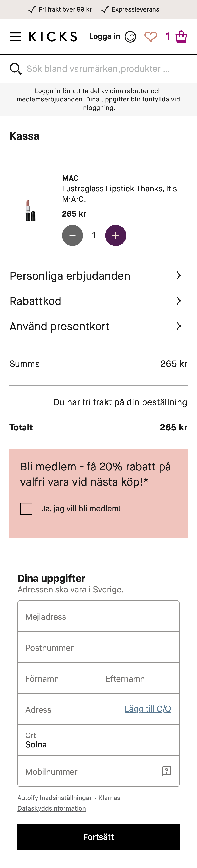Check 'Ja, jag vill bli medlem!'
Image resolution: width=197 pixels, height=868 pixels.
pyautogui.click(x=26, y=509)
